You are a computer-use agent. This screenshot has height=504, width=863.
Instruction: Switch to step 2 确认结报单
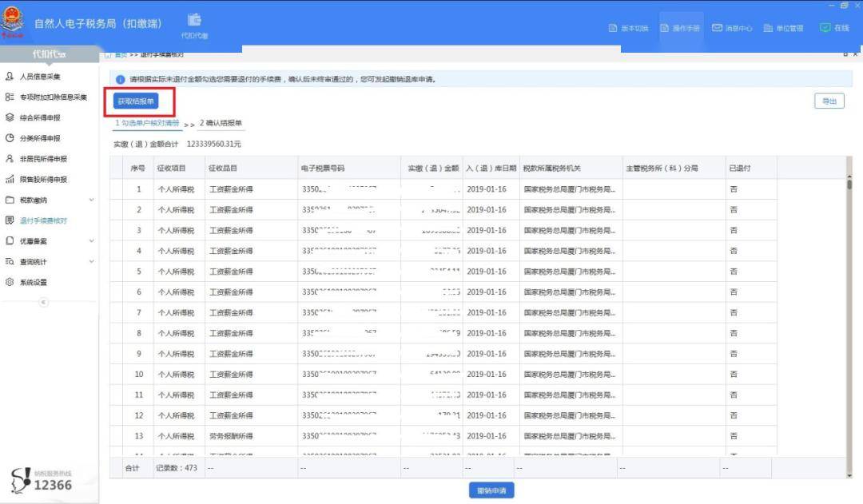tap(221, 123)
